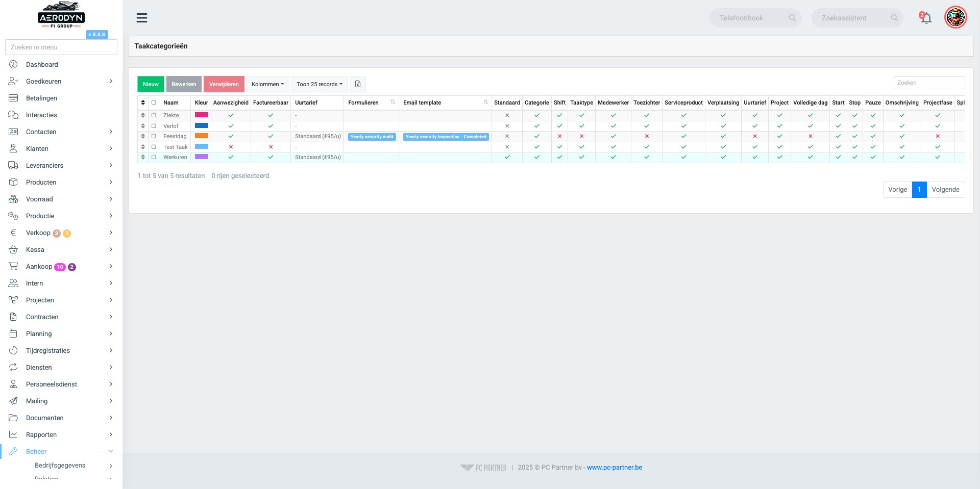
Task: Expand the Bedrijfsgegevens submenu chevron
Action: click(111, 466)
